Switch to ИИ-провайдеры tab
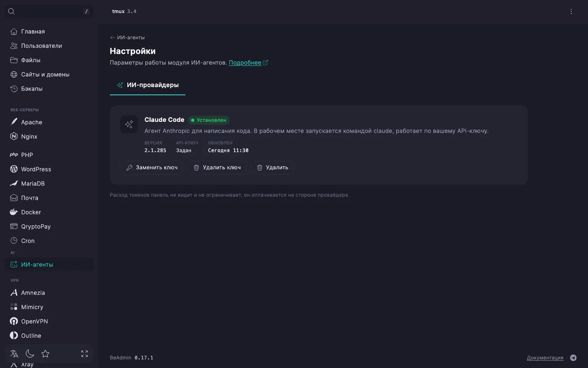 (147, 85)
